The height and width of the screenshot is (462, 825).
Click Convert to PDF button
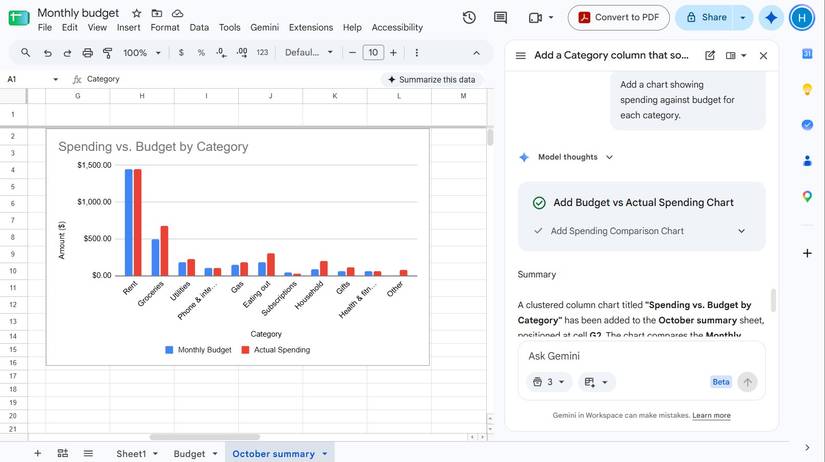[x=618, y=17]
